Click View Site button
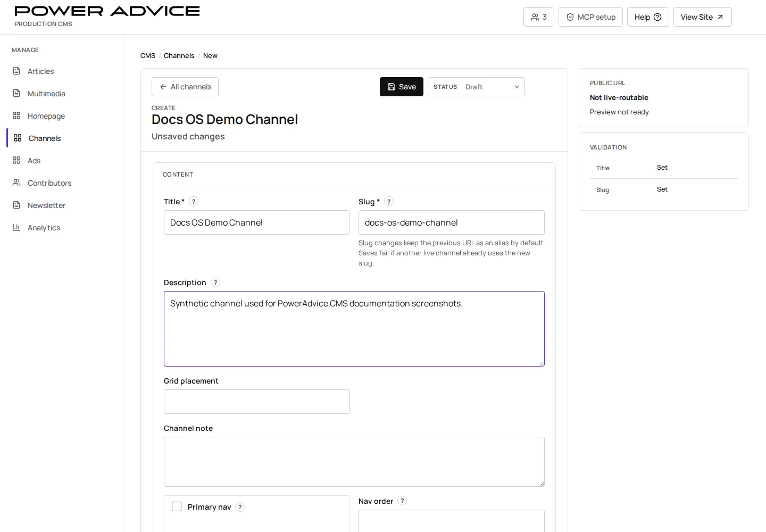 pos(702,17)
